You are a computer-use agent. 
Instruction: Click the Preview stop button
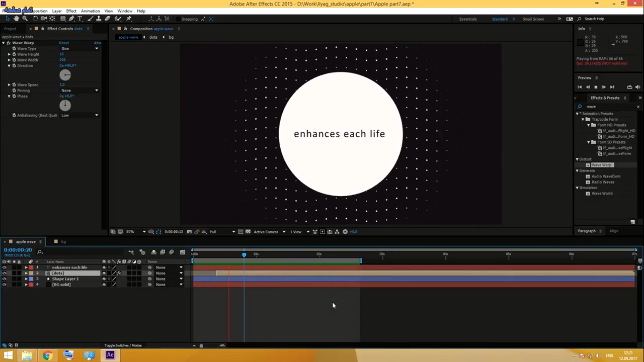(x=596, y=87)
